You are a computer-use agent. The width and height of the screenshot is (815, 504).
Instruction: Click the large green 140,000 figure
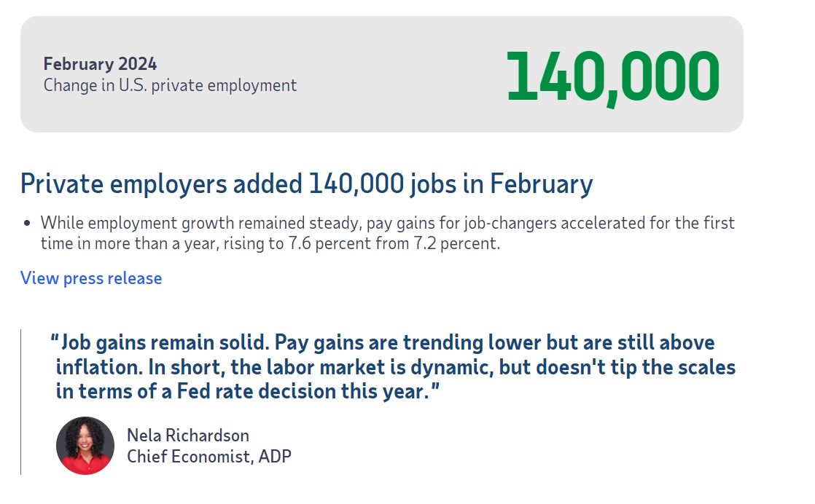(612, 76)
